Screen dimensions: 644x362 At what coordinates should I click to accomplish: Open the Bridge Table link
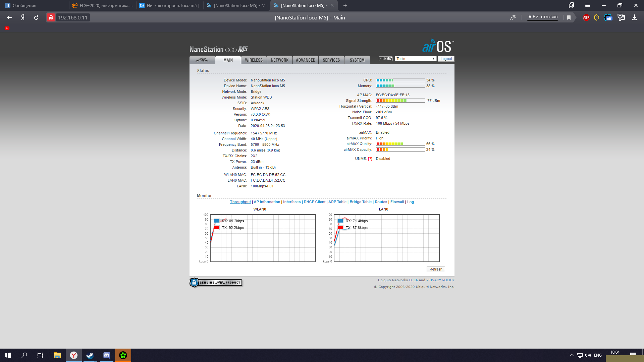coord(361,202)
